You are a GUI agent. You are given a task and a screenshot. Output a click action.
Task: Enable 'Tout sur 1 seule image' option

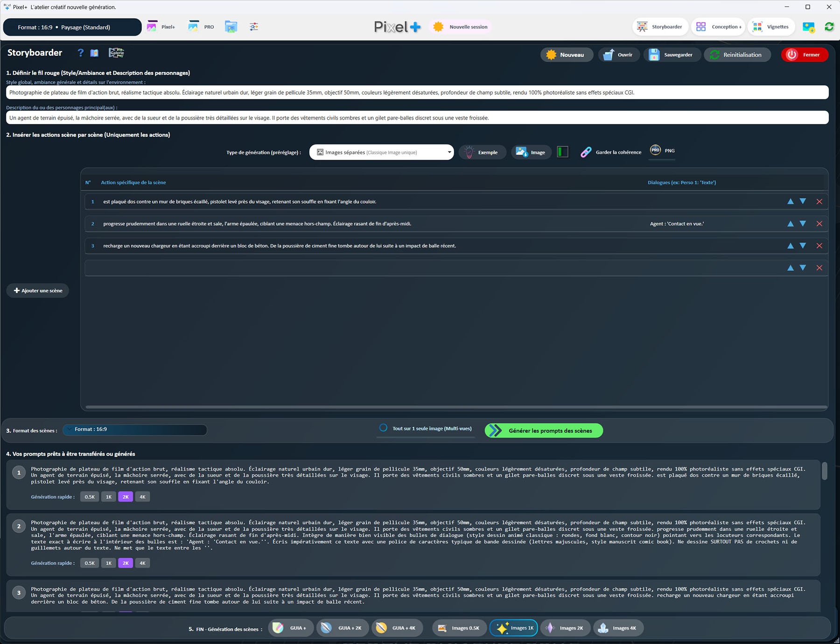383,428
